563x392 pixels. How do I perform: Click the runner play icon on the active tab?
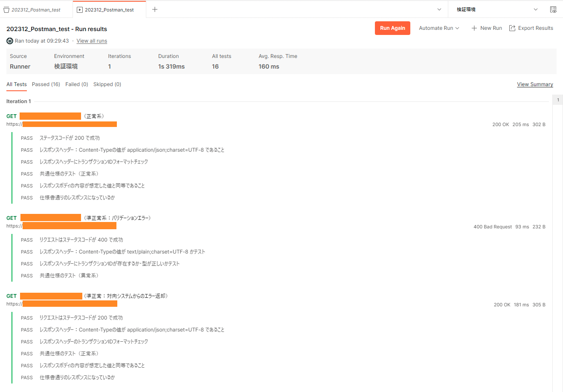(x=79, y=9)
